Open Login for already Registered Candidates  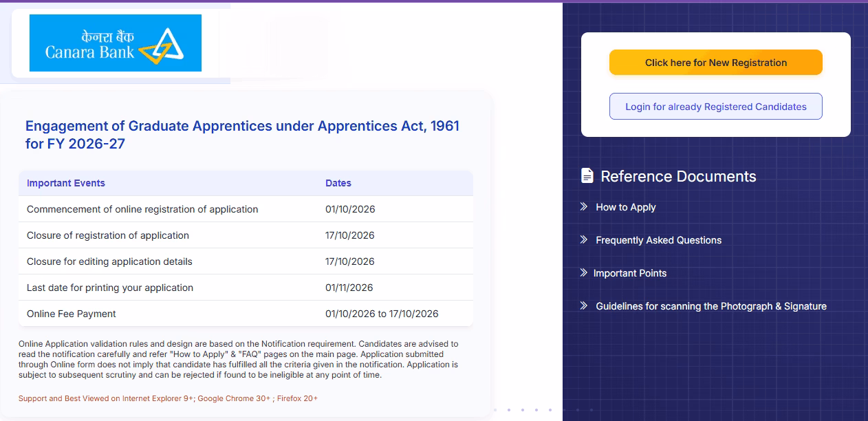(716, 107)
